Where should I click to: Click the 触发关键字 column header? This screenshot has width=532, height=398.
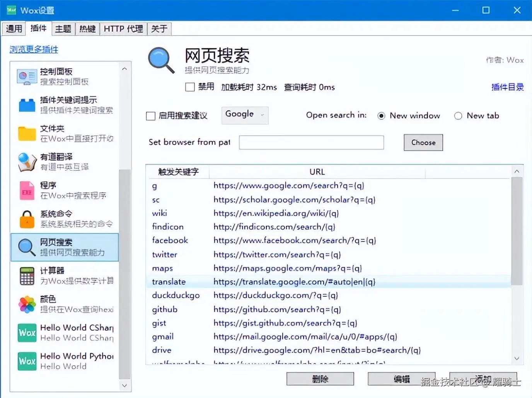pos(178,172)
